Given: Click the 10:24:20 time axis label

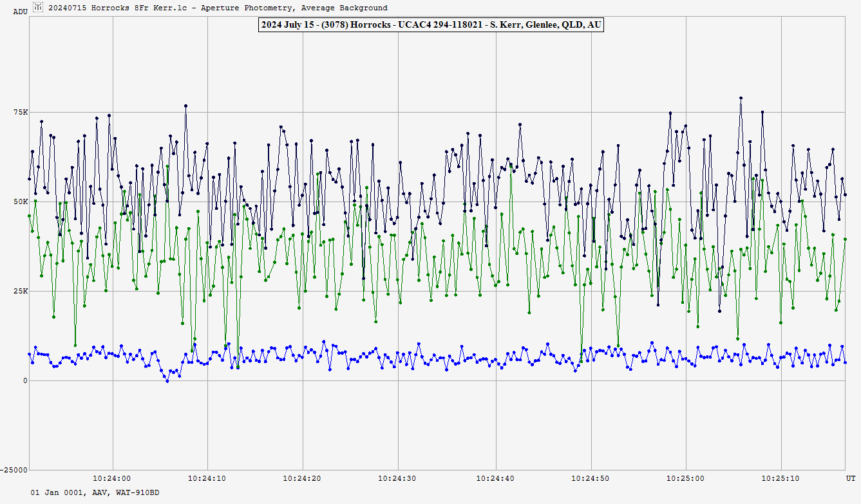Looking at the screenshot, I should [303, 478].
